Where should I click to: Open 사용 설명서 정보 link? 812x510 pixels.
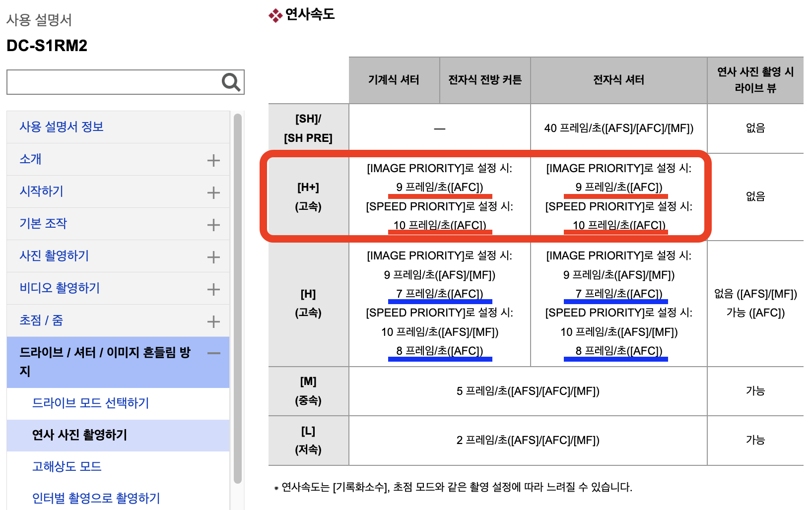pyautogui.click(x=61, y=127)
